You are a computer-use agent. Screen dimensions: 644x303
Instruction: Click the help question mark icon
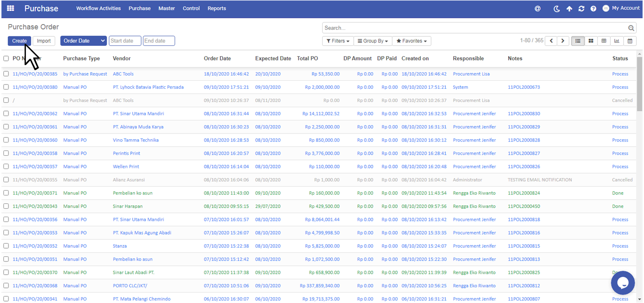click(x=593, y=8)
